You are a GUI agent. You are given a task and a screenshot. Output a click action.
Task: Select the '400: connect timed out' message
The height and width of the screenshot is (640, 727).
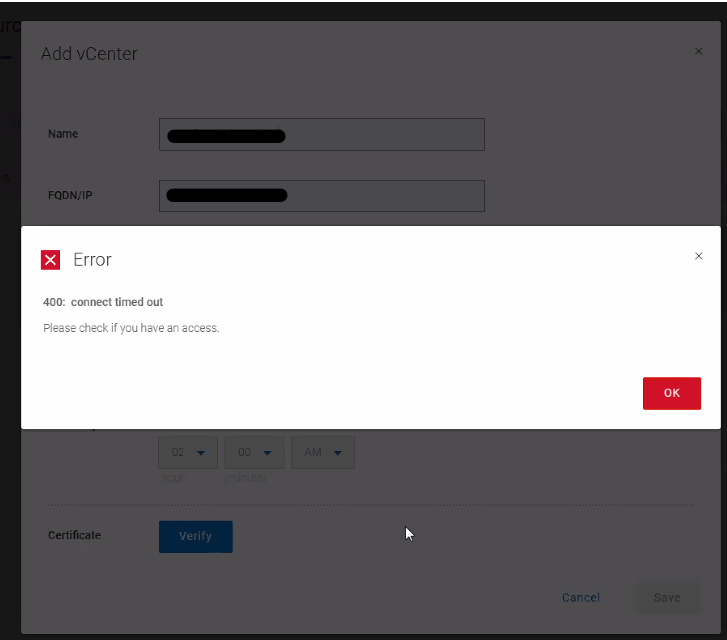pyautogui.click(x=103, y=302)
